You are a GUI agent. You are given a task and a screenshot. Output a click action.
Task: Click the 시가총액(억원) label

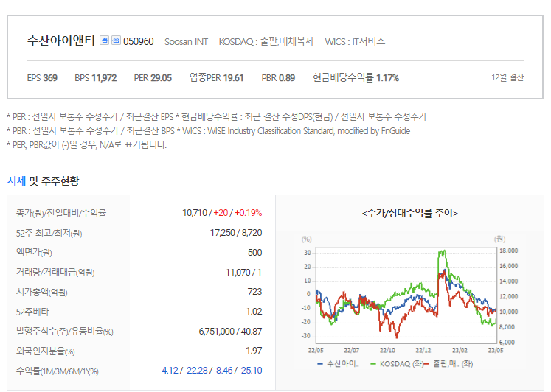point(41,292)
